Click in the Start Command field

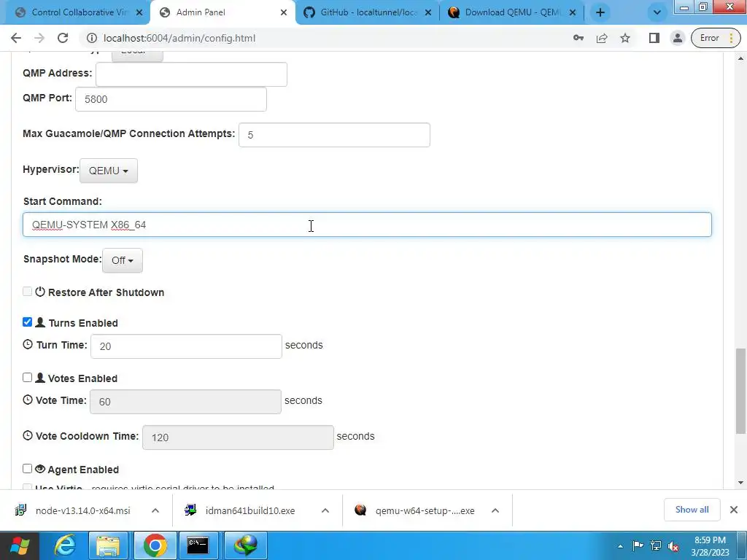[x=368, y=225]
